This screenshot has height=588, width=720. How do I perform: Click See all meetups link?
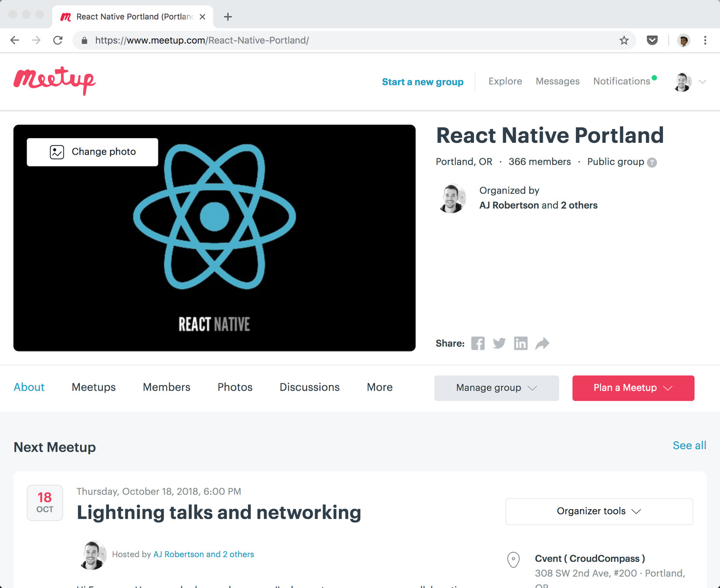690,446
